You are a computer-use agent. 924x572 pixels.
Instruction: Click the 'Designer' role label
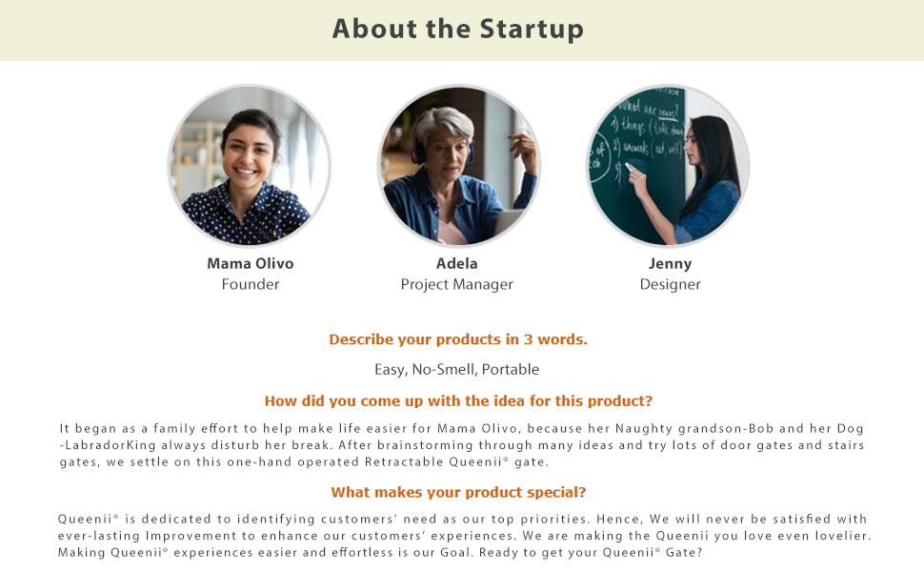point(670,284)
